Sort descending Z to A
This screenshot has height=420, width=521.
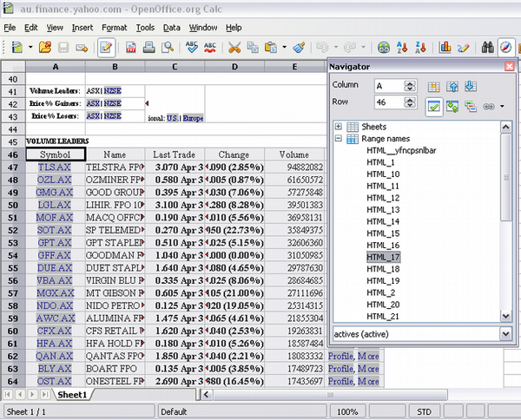420,48
